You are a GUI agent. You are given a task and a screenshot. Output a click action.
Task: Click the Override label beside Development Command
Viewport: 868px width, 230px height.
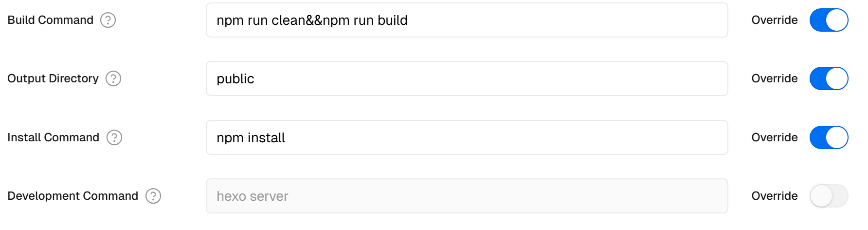click(774, 196)
